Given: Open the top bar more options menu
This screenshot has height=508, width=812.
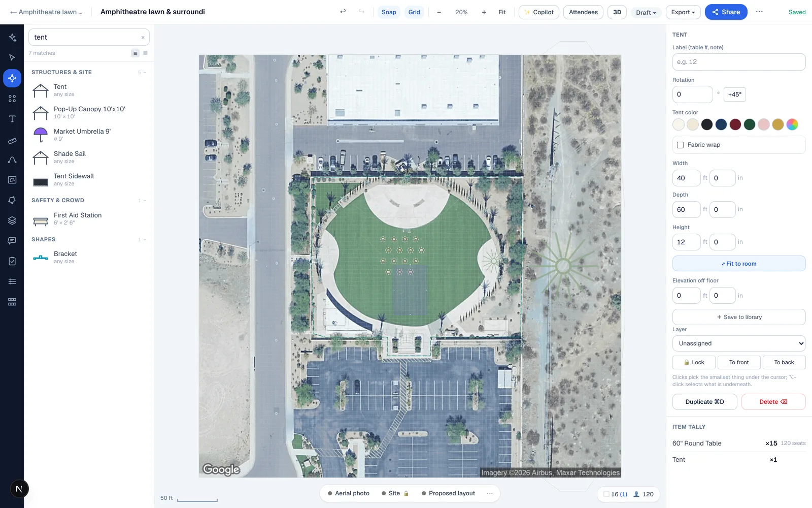Looking at the screenshot, I should coord(759,12).
